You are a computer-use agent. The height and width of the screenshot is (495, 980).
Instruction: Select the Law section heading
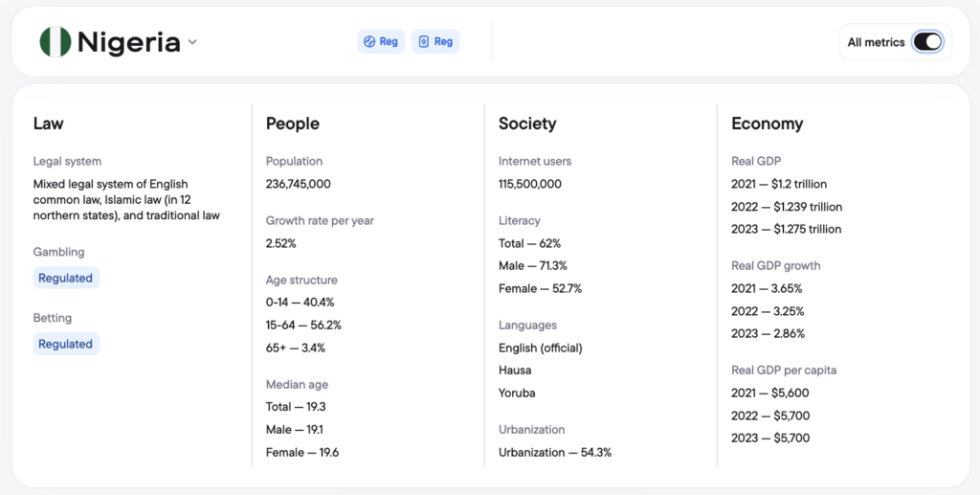click(x=49, y=124)
